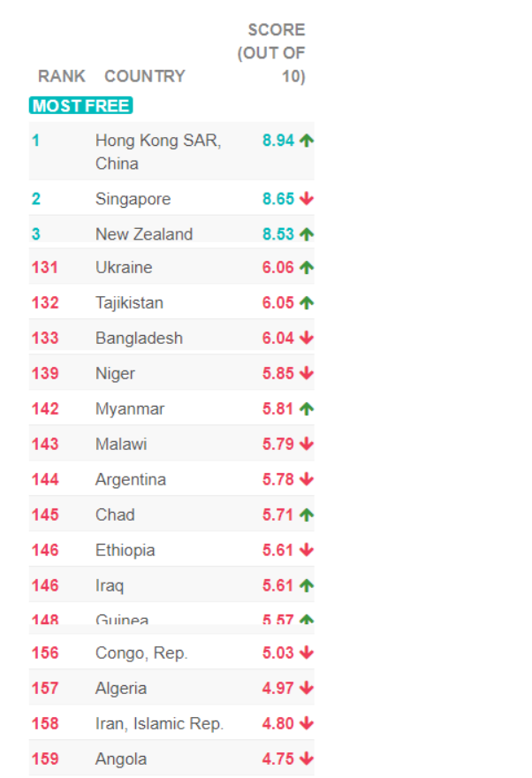532x778 pixels.
Task: Open the New Zealand country entry
Action: [x=143, y=234]
